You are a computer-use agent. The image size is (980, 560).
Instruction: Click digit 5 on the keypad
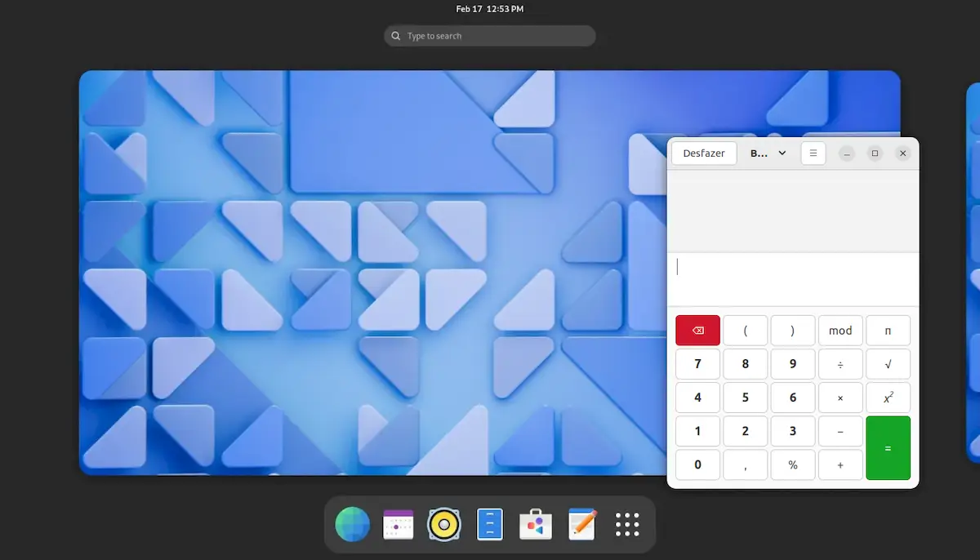tap(745, 398)
